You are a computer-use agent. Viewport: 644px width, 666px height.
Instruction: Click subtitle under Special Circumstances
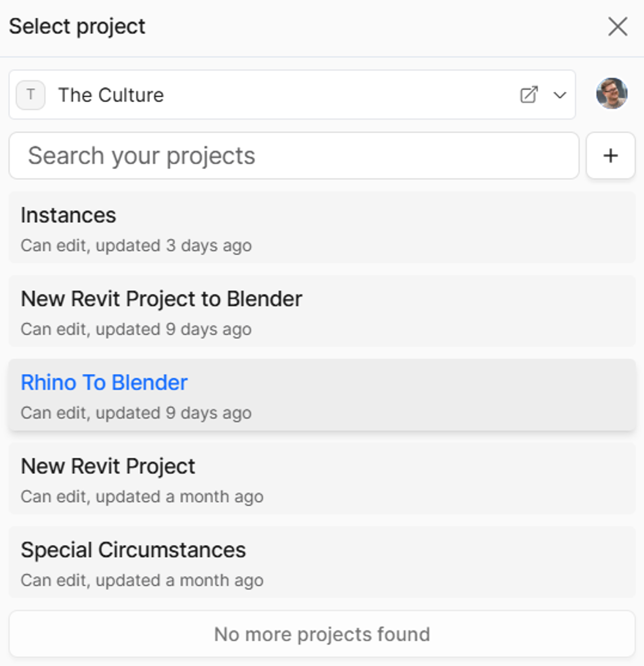(142, 580)
